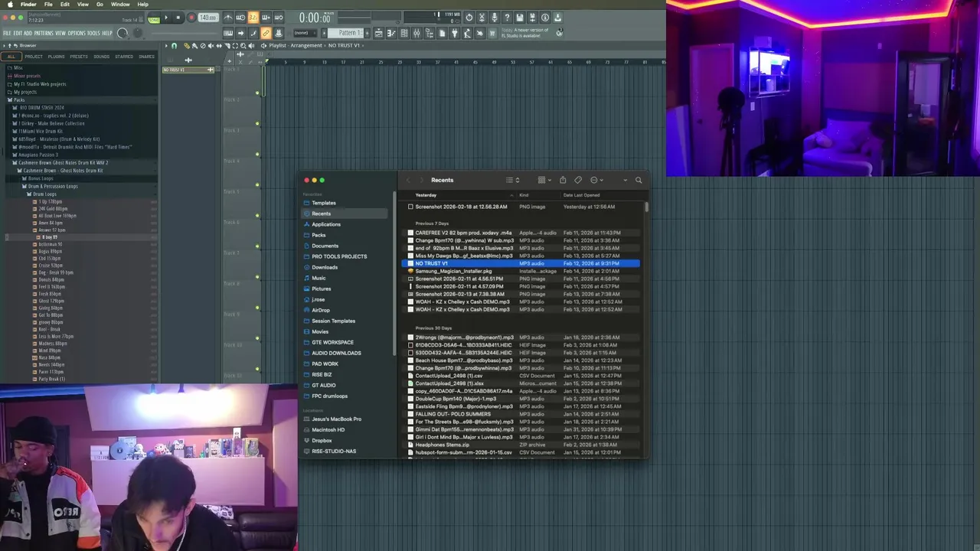Open PRO TOOLS PROJECTS in Finder sidebar
This screenshot has width=980, height=551.
coord(339,256)
